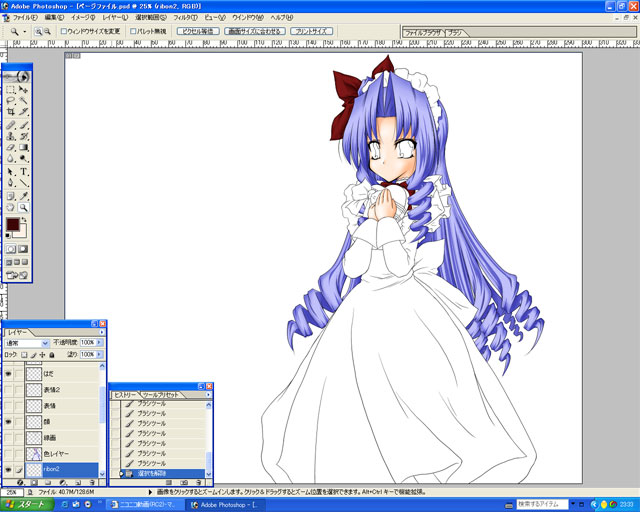
Task: Select the Brush tool in toolbox
Action: coord(24,125)
